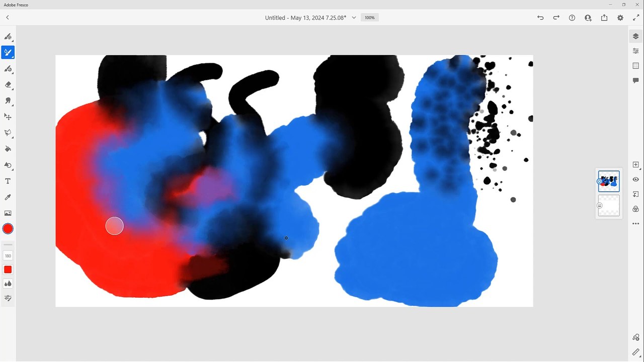Toggle visibility of the selected layer
Image resolution: width=644 pixels, height=362 pixels.
pyautogui.click(x=636, y=179)
